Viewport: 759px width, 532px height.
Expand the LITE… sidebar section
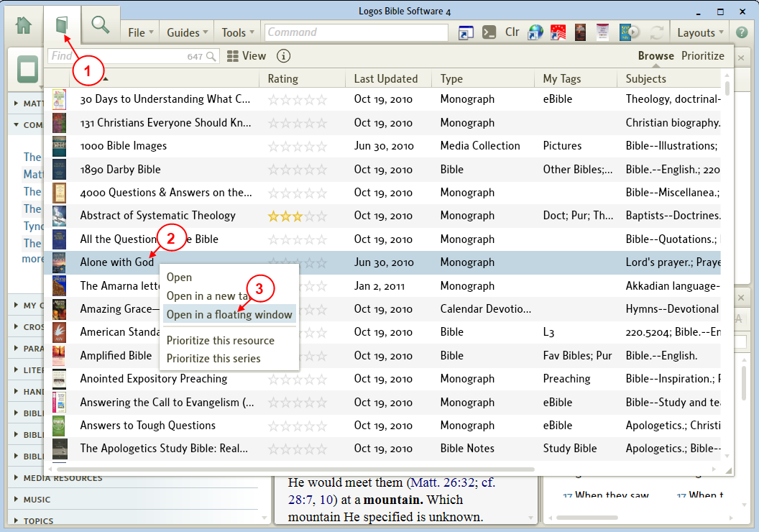(x=29, y=370)
